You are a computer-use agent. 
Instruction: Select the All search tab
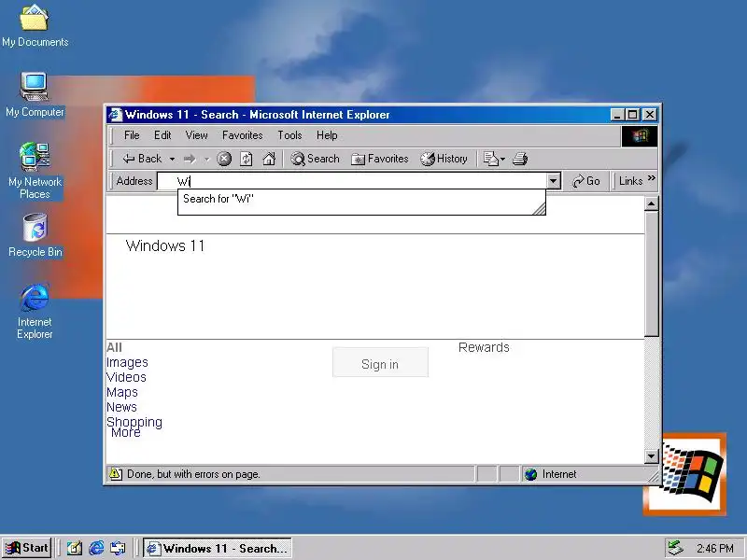pos(114,347)
